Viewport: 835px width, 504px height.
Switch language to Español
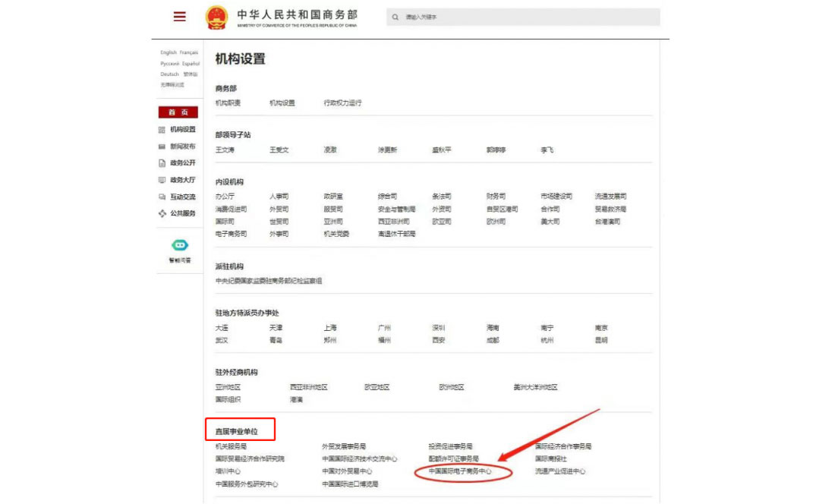point(191,63)
